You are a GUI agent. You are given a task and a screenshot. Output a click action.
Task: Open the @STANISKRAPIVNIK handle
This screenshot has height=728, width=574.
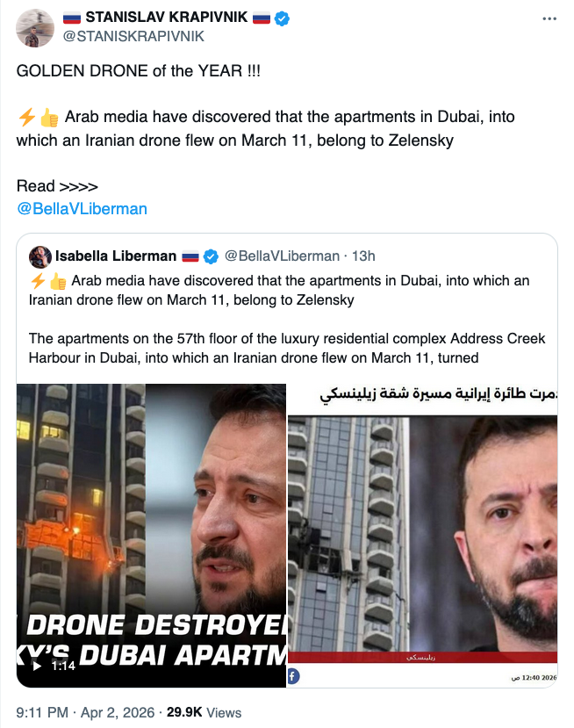click(x=133, y=36)
